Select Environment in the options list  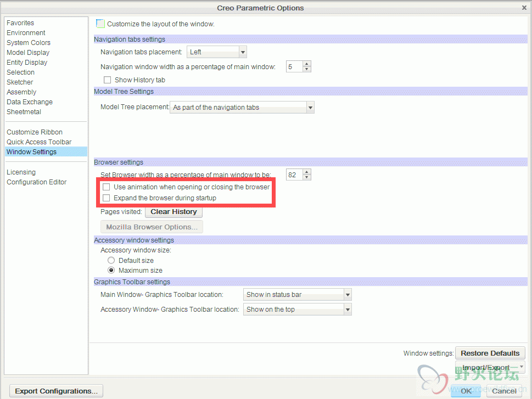click(x=26, y=32)
